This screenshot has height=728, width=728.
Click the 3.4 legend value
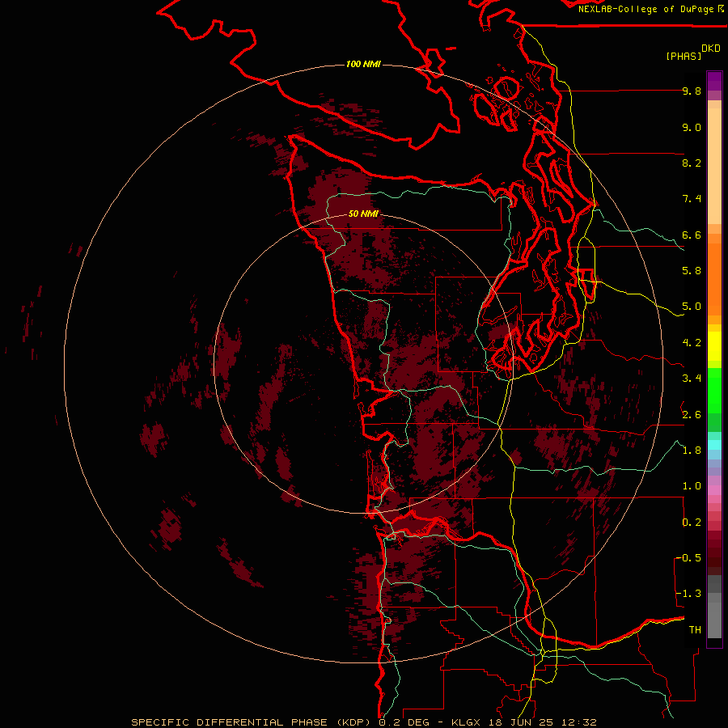(x=692, y=379)
